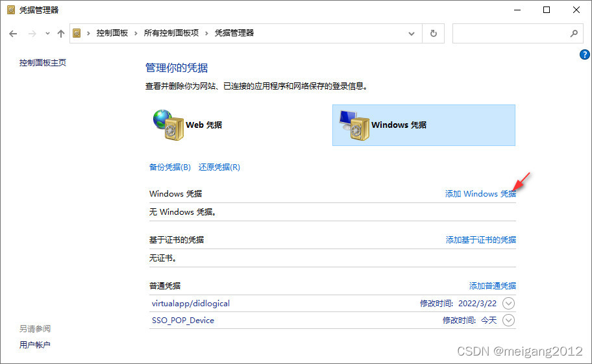Click 备份凭据(B) link

coord(170,167)
